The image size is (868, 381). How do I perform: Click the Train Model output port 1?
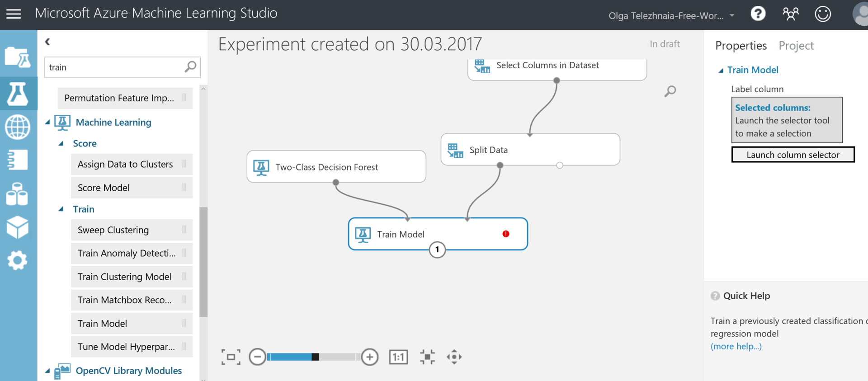[437, 249]
